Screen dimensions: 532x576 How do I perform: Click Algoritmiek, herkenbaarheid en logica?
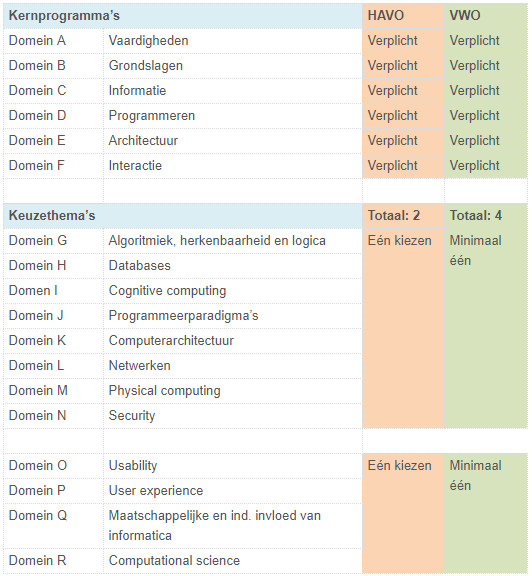217,241
